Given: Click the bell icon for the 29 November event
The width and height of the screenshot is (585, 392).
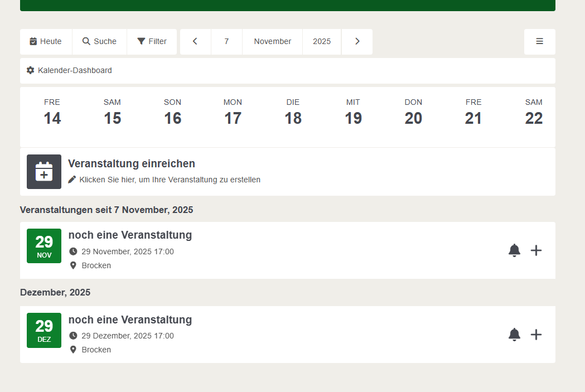Looking at the screenshot, I should coord(514,250).
